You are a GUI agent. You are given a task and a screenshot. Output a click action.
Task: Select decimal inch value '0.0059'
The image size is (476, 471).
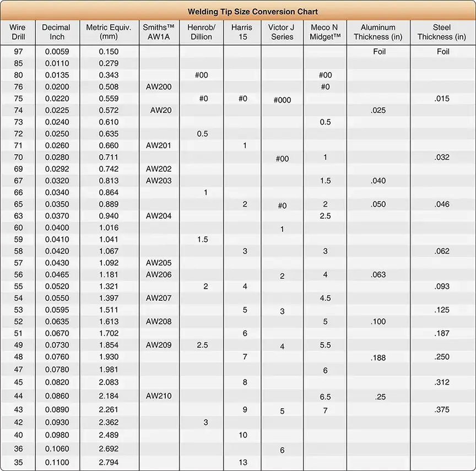pyautogui.click(x=57, y=52)
